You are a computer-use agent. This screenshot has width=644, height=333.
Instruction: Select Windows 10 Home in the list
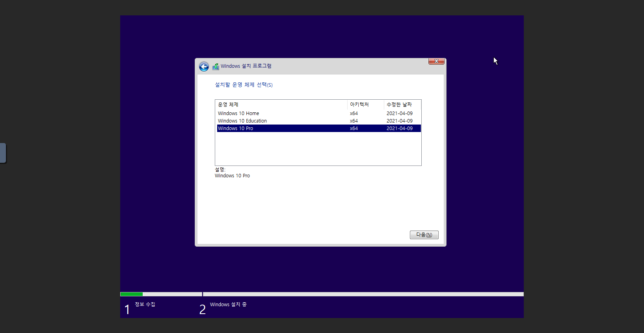[319, 113]
